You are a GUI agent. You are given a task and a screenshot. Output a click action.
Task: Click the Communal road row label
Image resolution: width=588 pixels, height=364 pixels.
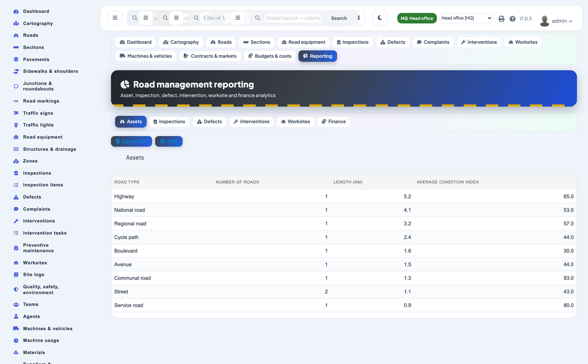click(132, 278)
